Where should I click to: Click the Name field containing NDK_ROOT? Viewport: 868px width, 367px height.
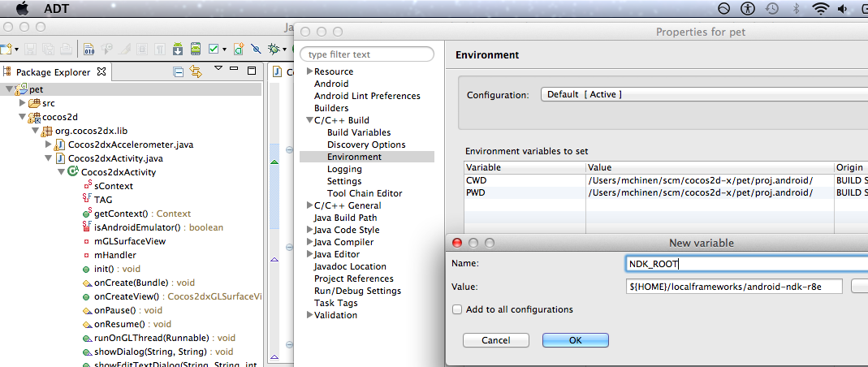coord(746,264)
